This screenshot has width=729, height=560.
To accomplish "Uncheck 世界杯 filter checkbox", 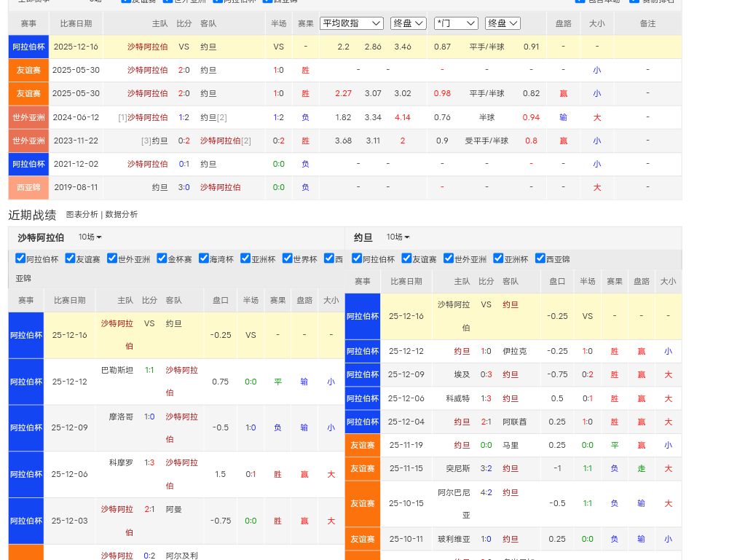I will click(x=287, y=259).
